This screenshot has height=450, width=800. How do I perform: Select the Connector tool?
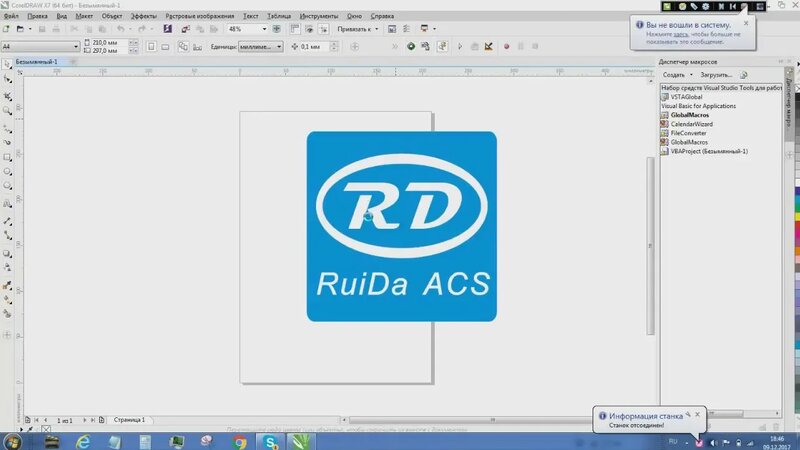[7, 235]
